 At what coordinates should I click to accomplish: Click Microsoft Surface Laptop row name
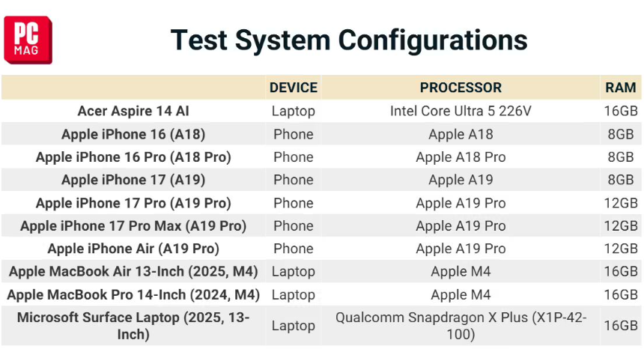pyautogui.click(x=133, y=326)
